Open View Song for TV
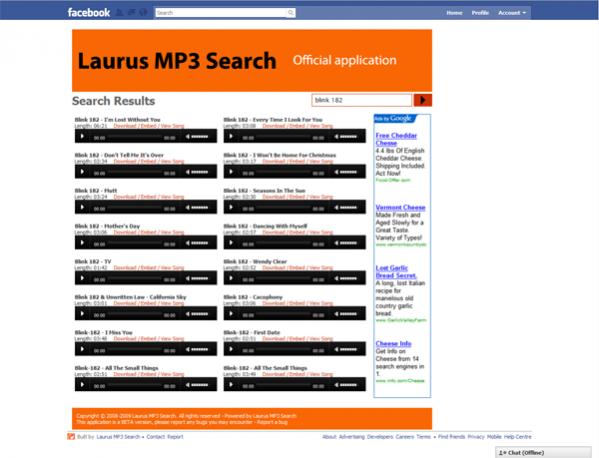 pos(172,268)
